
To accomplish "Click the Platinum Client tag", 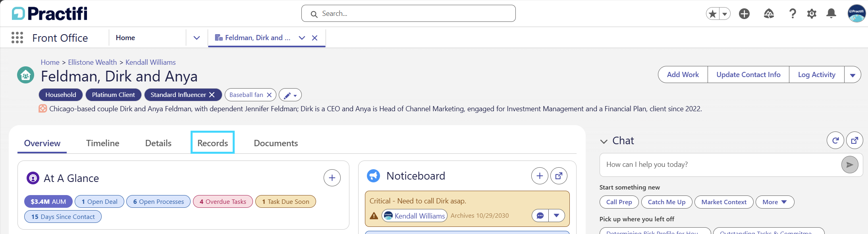I will pyautogui.click(x=114, y=95).
